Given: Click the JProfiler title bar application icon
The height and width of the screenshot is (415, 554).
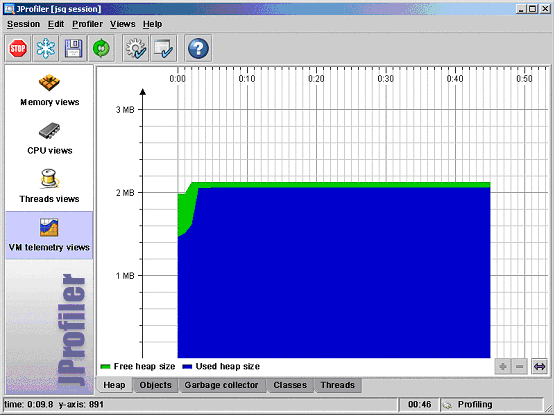Looking at the screenshot, I should (x=9, y=9).
